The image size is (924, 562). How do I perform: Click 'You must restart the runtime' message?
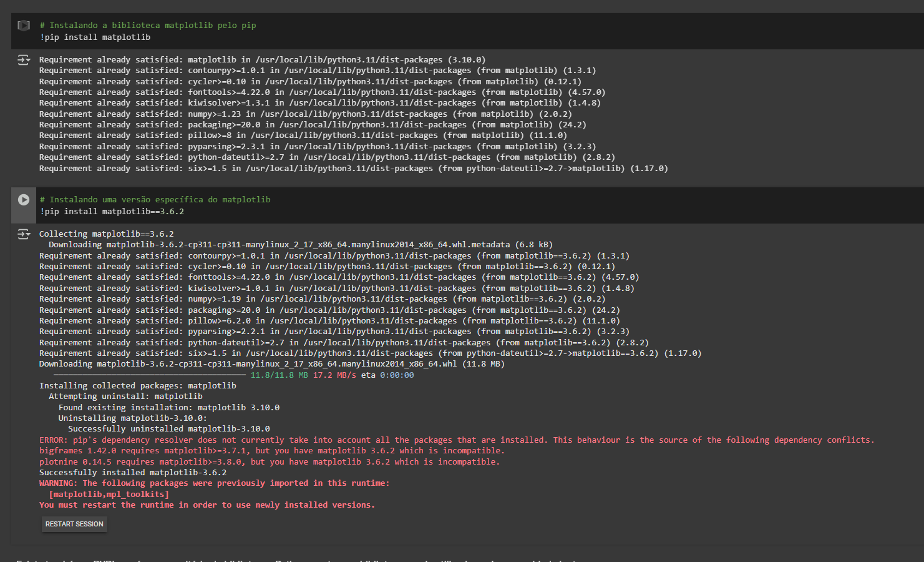(207, 505)
